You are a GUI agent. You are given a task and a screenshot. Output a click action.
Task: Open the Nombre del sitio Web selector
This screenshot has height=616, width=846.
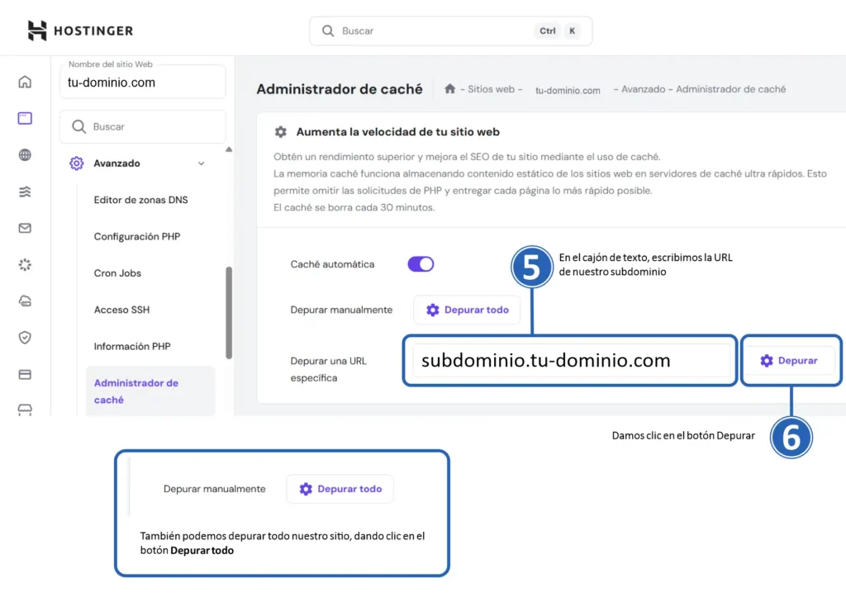point(142,83)
